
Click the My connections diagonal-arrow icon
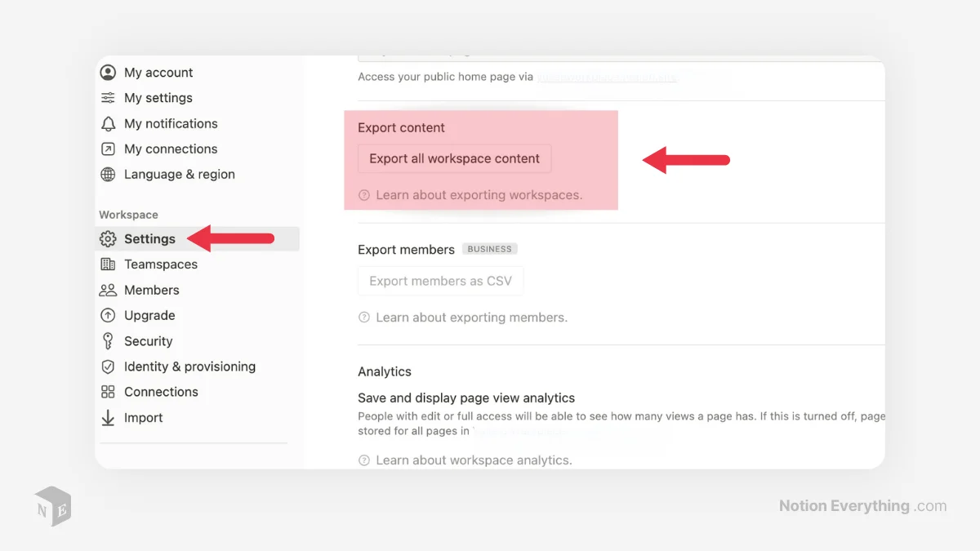[108, 149]
